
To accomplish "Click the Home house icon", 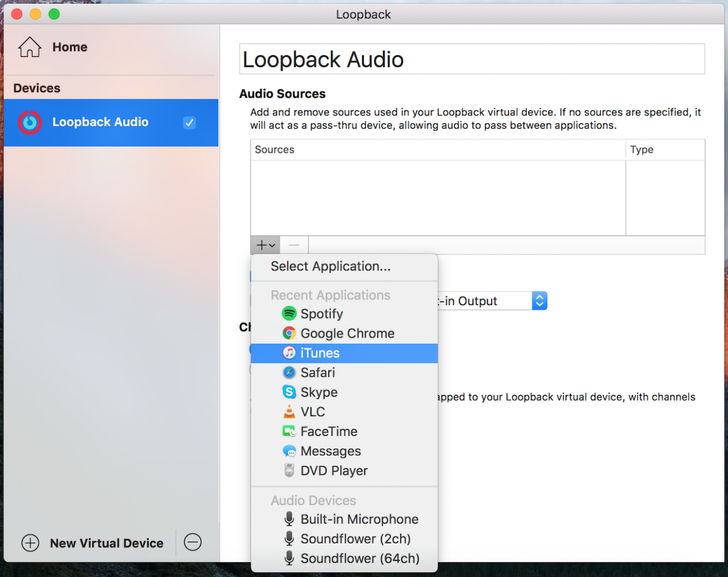I will coord(29,47).
